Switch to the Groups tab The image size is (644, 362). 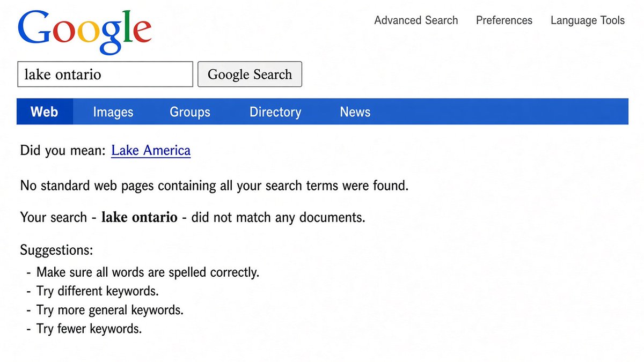click(x=190, y=112)
